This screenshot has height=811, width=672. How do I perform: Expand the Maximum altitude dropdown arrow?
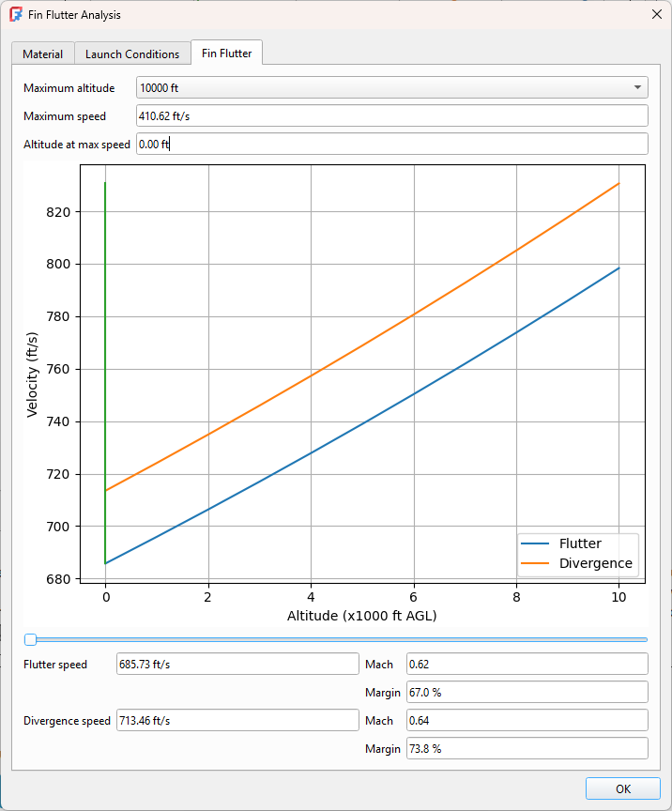coord(638,88)
